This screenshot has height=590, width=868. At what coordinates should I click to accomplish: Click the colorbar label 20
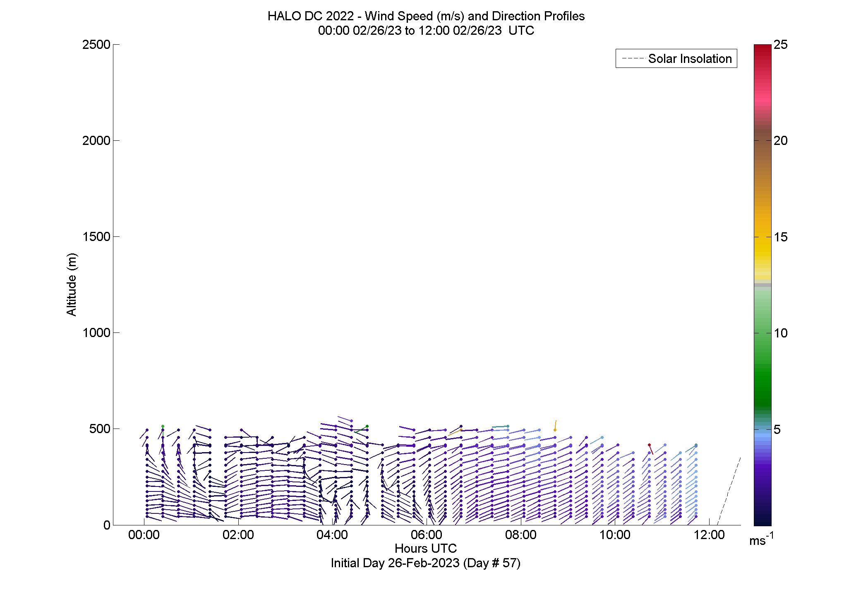click(x=781, y=141)
